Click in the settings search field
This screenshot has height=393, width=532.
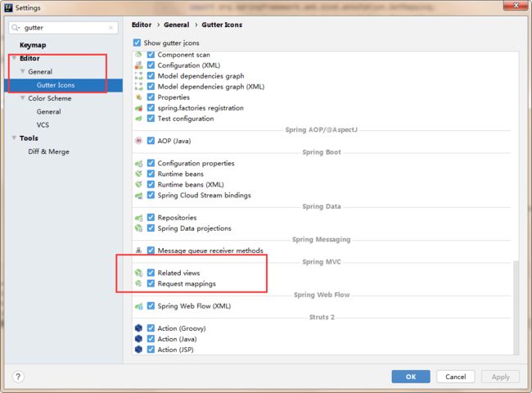tap(65, 28)
